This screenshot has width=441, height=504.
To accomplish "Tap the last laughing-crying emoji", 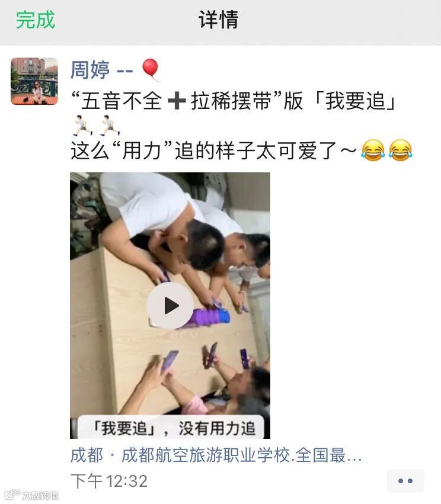I will point(401,150).
